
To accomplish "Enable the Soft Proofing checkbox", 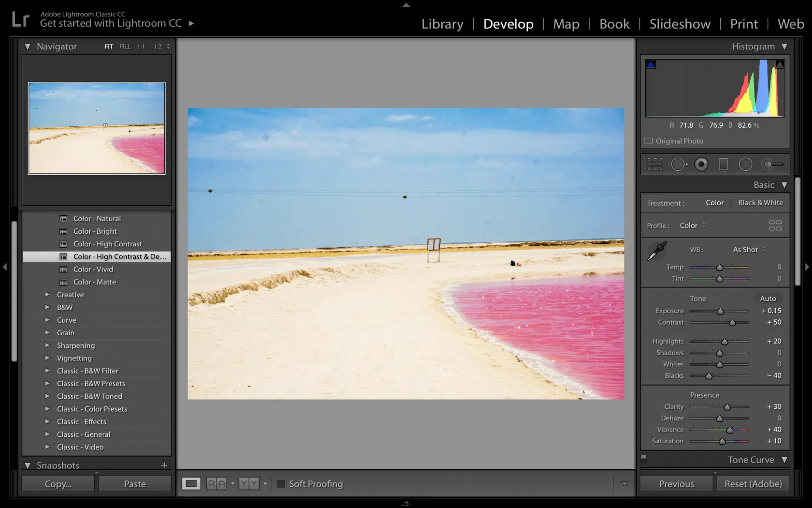I will coord(281,484).
